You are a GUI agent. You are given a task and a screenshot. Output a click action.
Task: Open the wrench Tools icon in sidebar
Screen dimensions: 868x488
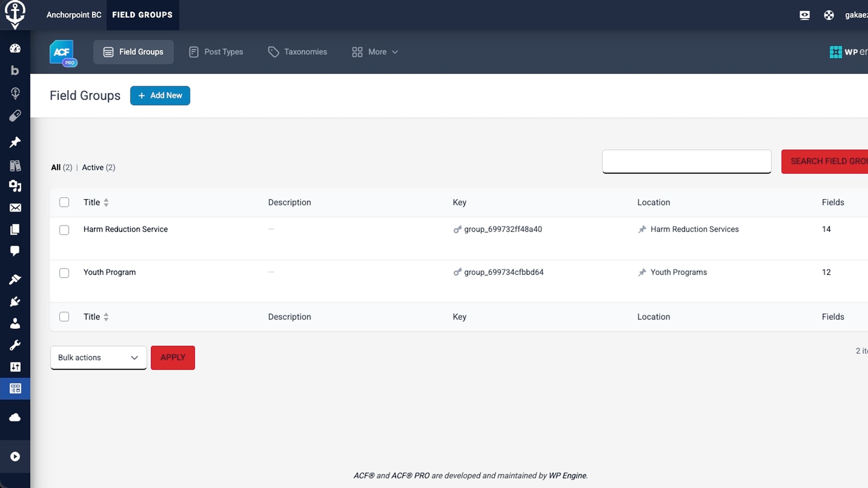click(15, 345)
